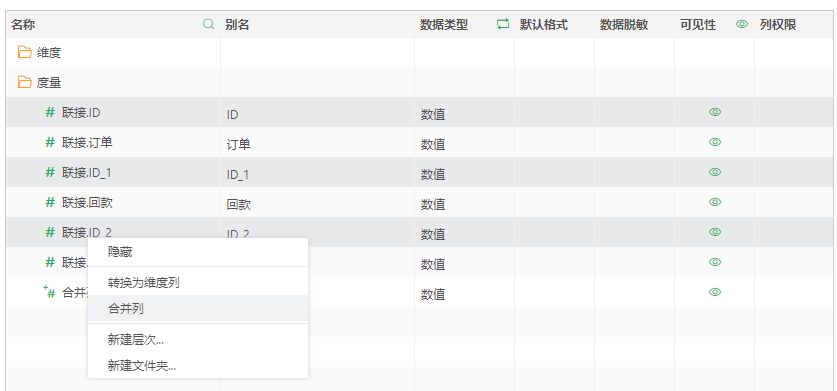
Task: Click the swap icon beside 数据类型 header
Action: (502, 24)
